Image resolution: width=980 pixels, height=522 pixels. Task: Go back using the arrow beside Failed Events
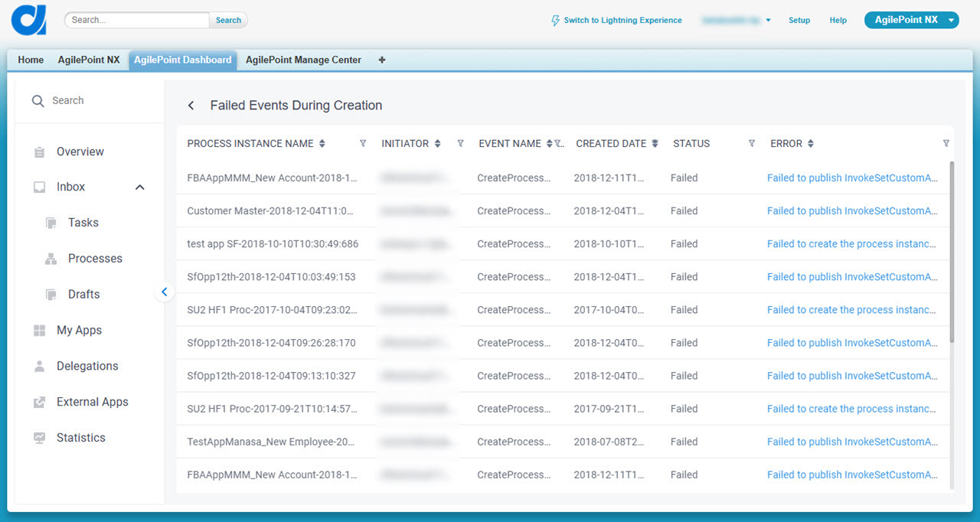(x=191, y=106)
